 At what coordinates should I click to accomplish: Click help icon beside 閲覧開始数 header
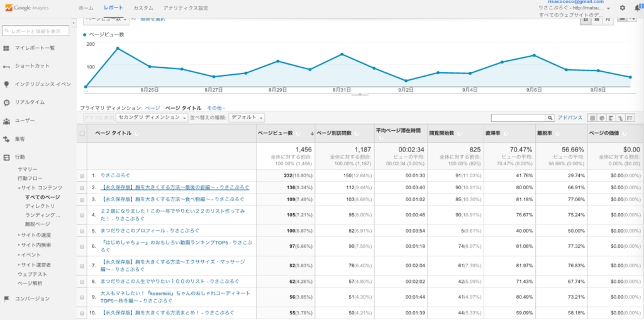[x=459, y=133]
